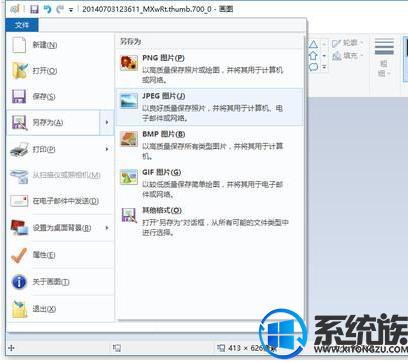Click the JPEG landscape thumbnail icon
Viewport: 408px width, 362px height.
129,101
